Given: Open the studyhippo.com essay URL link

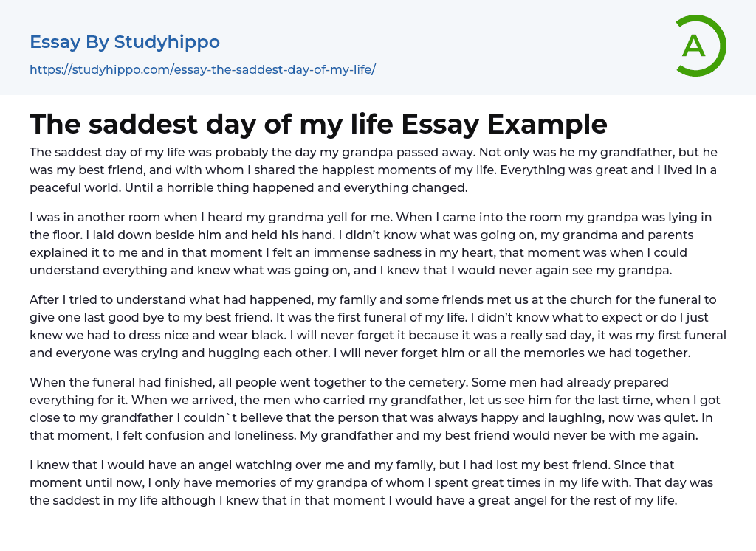Looking at the screenshot, I should pos(202,69).
